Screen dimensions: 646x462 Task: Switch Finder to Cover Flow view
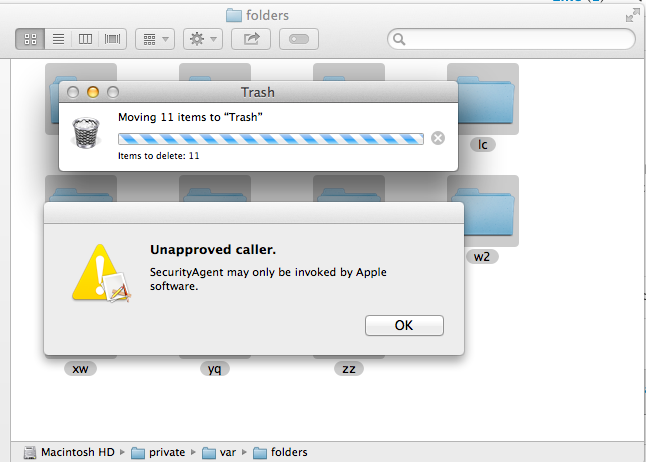tap(112, 39)
